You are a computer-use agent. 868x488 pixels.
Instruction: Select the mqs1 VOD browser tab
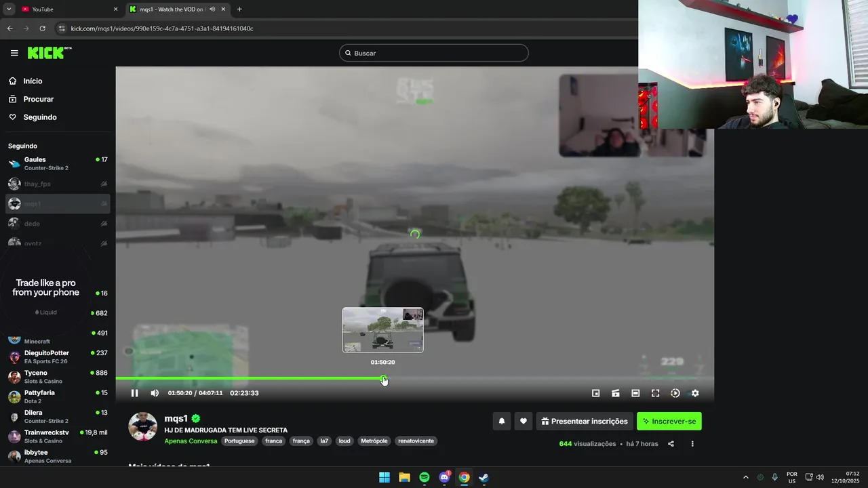[178, 9]
